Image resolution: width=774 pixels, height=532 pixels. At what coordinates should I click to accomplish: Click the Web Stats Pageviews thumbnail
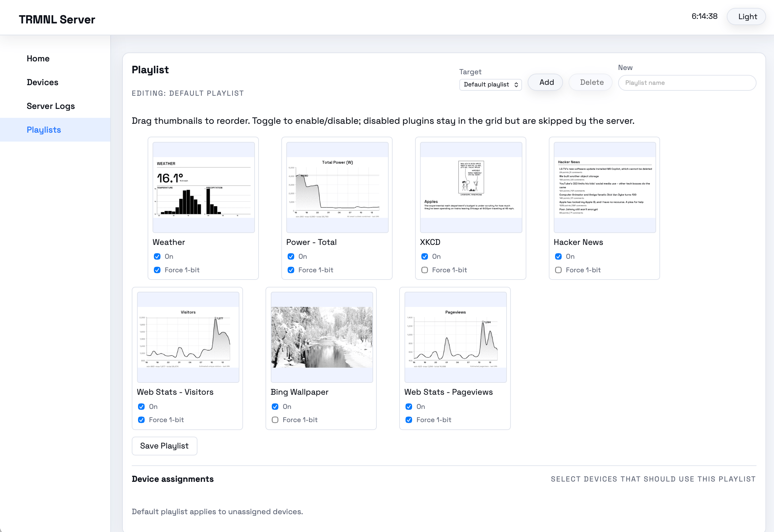coord(455,337)
